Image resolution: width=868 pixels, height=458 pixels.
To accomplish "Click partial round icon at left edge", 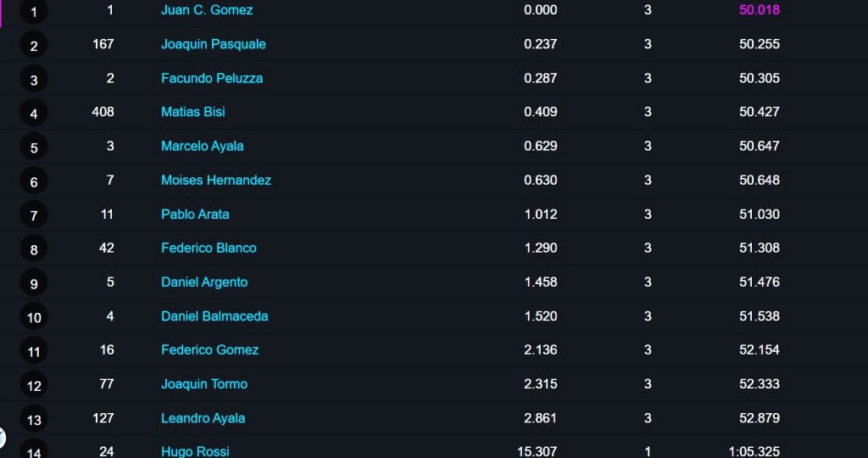I will click(x=3, y=438).
